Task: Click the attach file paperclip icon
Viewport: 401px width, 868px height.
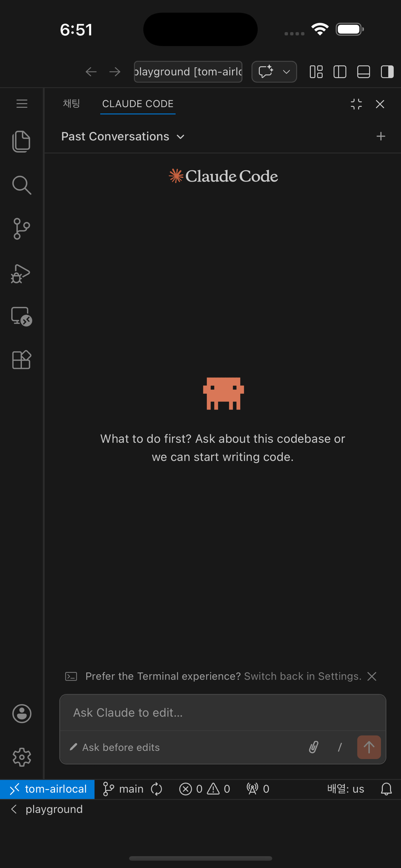Action: [x=314, y=747]
